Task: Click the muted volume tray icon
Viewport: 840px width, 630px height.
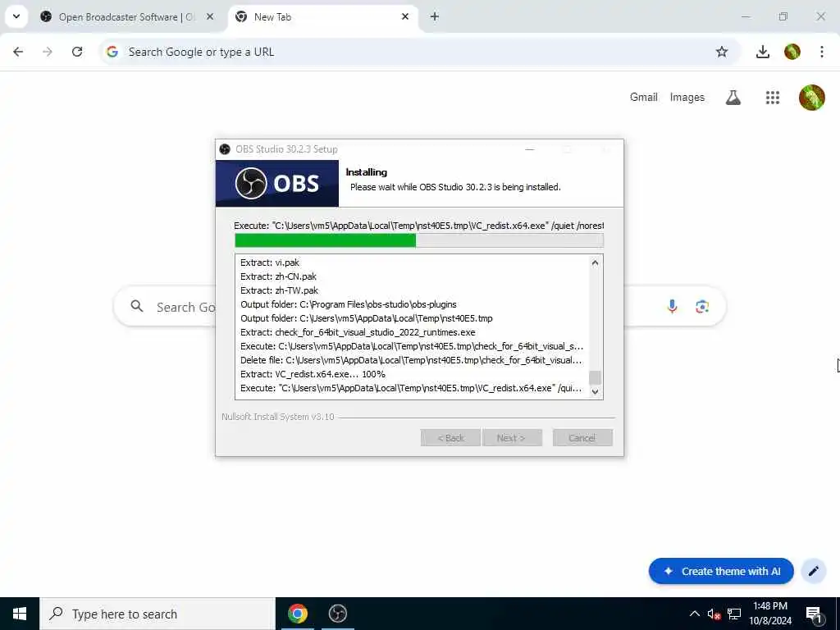Action: pos(714,614)
